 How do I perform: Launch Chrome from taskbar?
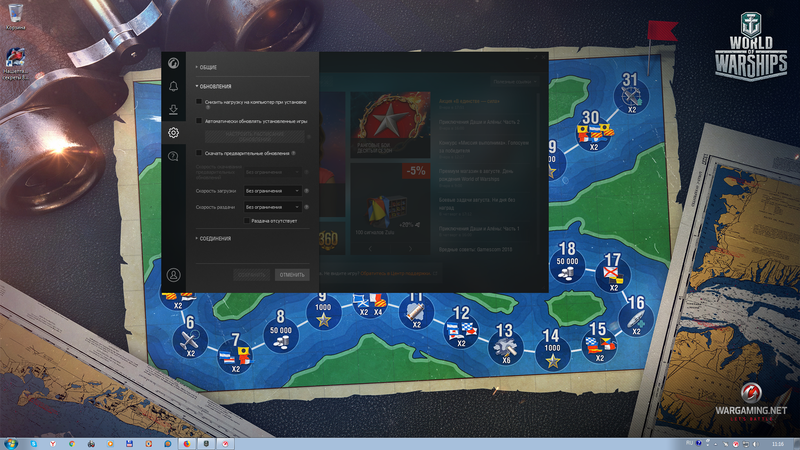(x=72, y=444)
